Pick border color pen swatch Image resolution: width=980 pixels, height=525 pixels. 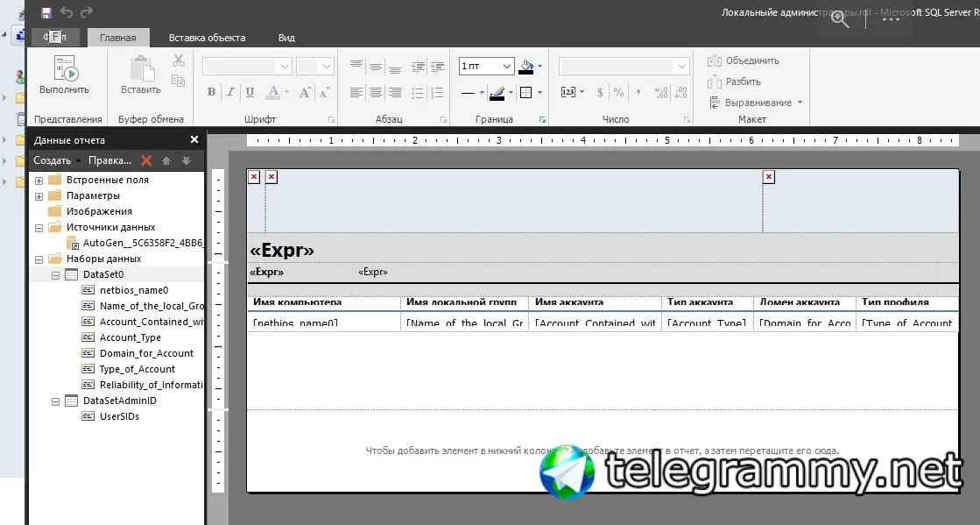(x=497, y=93)
